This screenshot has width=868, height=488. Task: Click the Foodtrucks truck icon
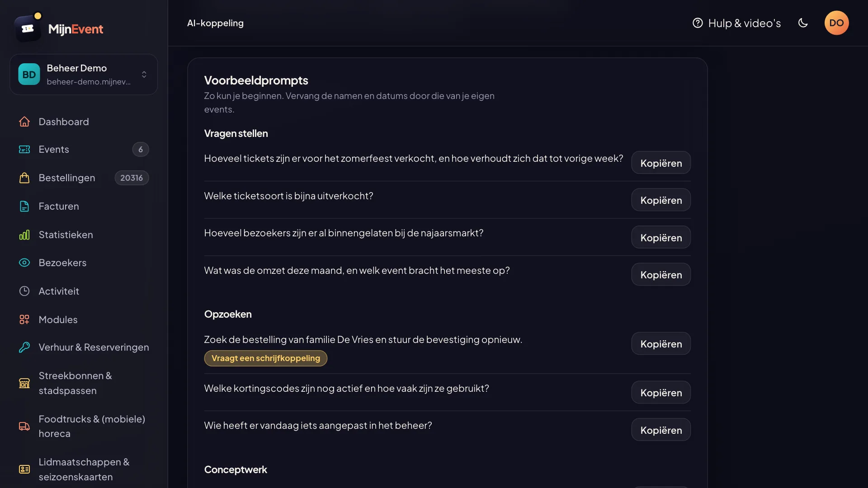pos(24,426)
